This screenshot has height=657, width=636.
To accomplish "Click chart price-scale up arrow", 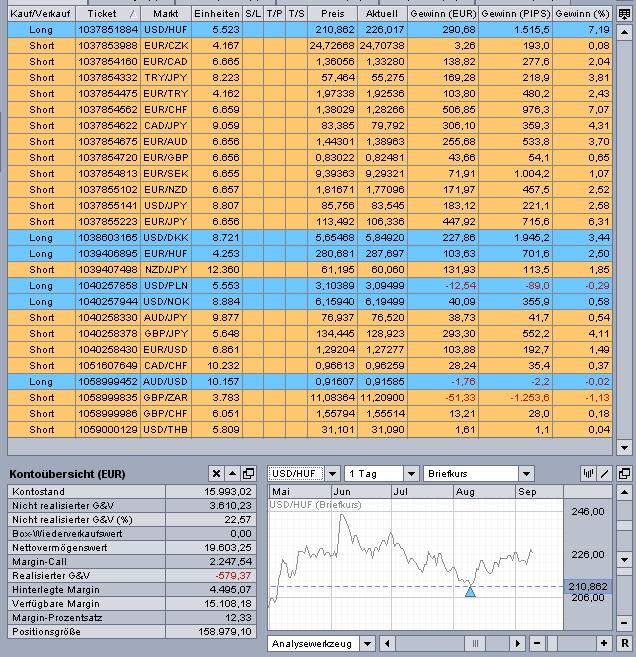I will pyautogui.click(x=624, y=492).
